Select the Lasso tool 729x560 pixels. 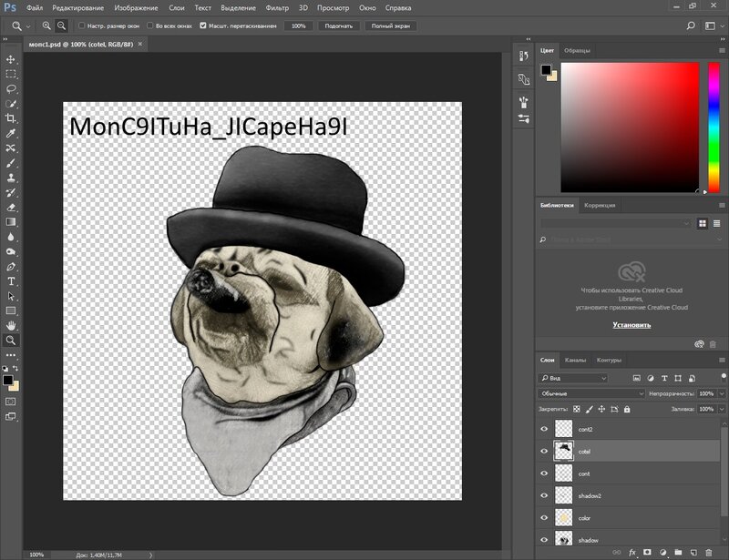[x=11, y=88]
